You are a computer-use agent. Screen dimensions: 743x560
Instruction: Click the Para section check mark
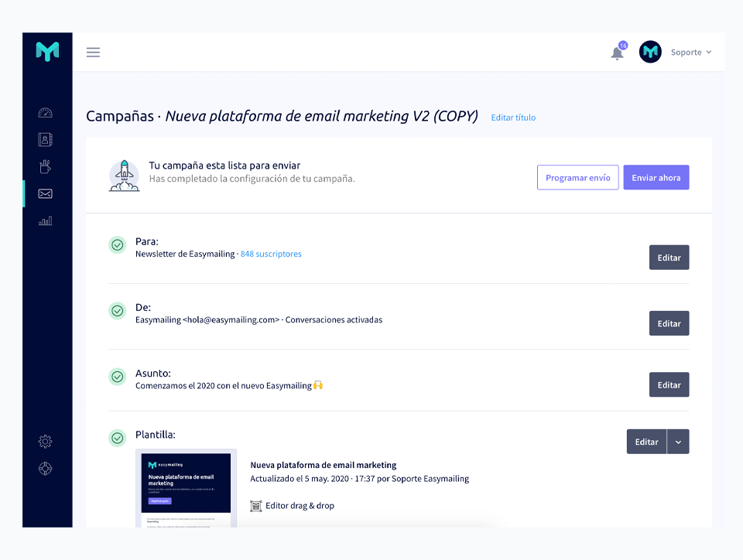coord(118,244)
